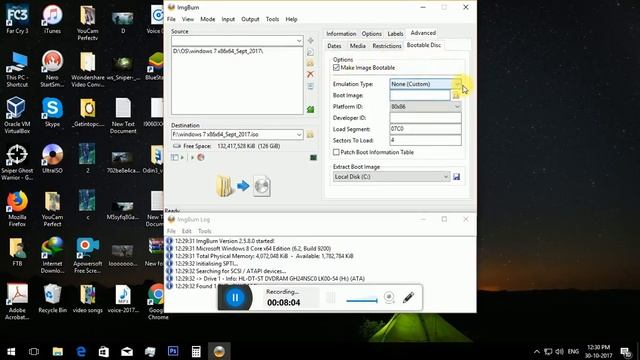Open the Extract Boot Image drive dropdown
The width and height of the screenshot is (640, 360).
pyautogui.click(x=446, y=177)
